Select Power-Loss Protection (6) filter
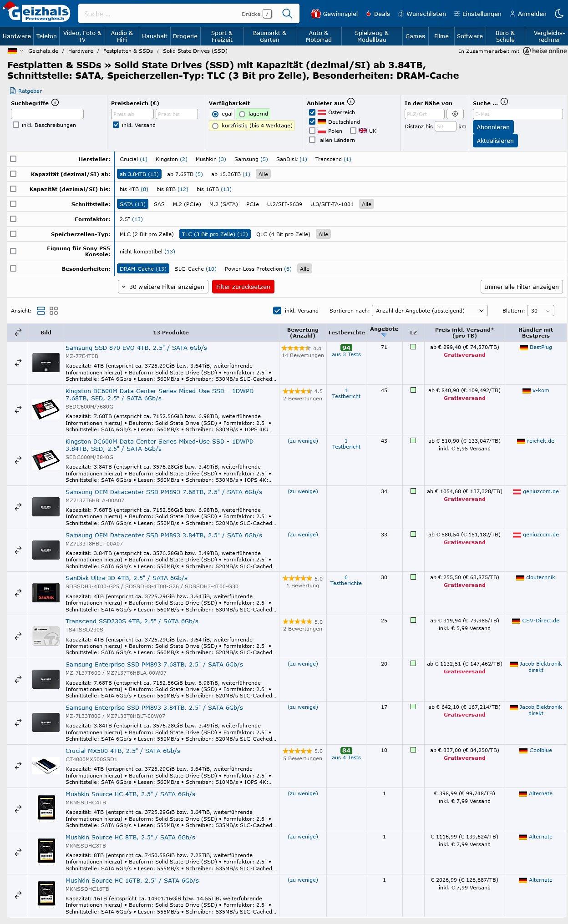 coord(258,269)
